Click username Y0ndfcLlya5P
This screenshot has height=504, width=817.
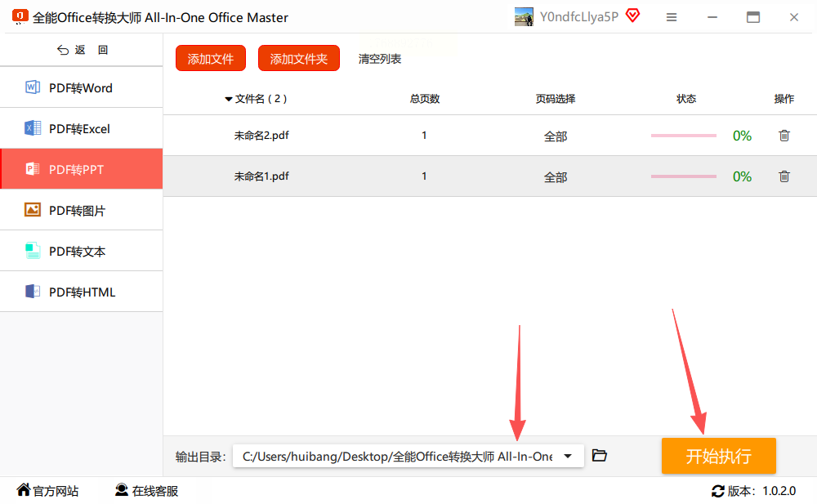pos(579,16)
